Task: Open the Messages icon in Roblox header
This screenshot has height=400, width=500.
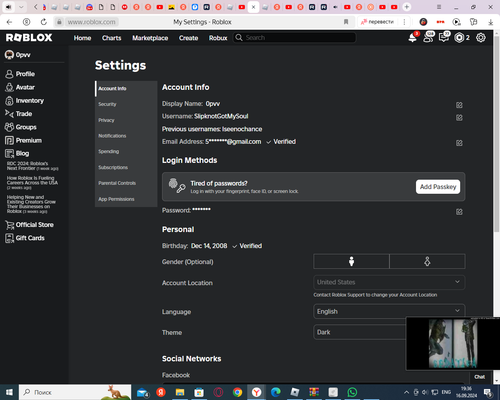Action: point(444,37)
